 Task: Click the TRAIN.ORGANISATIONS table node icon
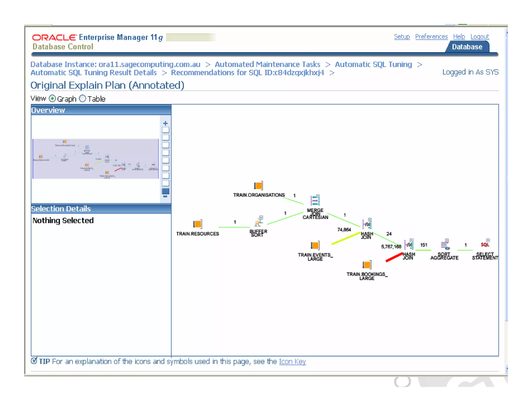coord(258,186)
